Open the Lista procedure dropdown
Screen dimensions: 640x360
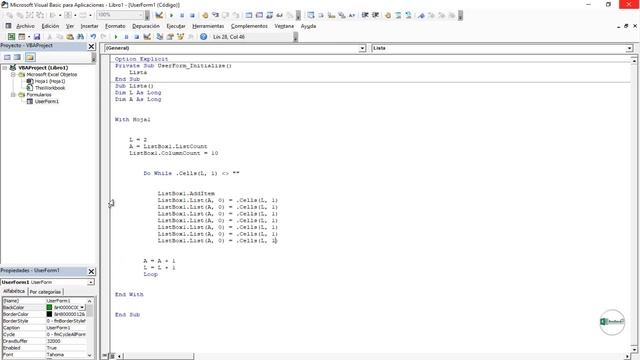(629, 48)
